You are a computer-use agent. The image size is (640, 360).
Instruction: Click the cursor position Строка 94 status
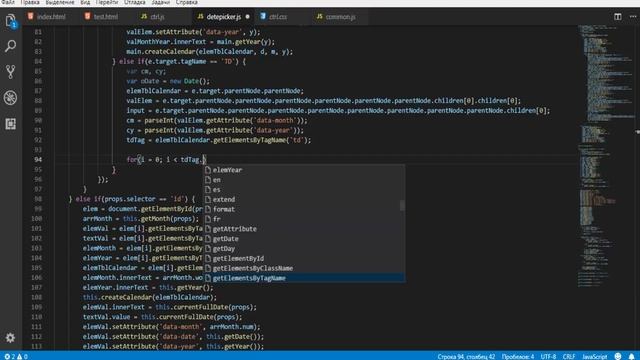point(466,356)
